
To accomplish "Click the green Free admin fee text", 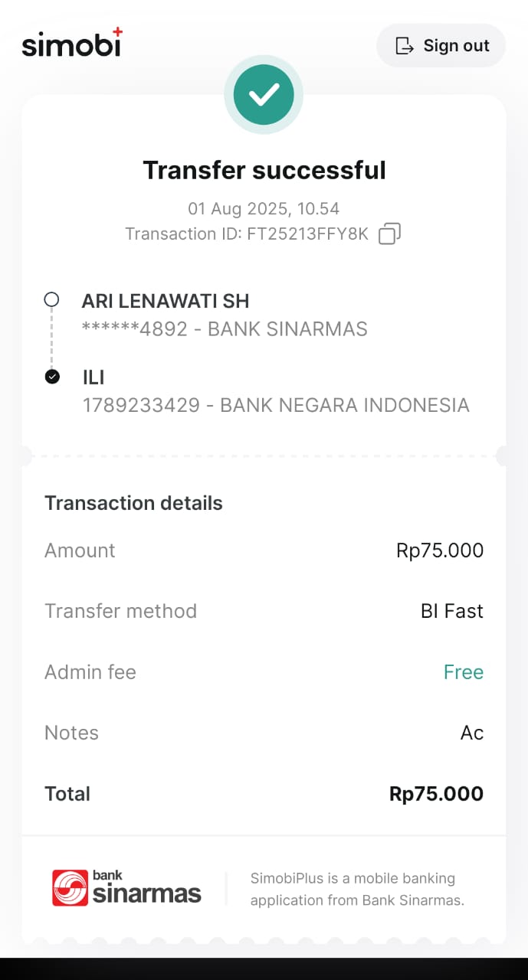I will [464, 672].
